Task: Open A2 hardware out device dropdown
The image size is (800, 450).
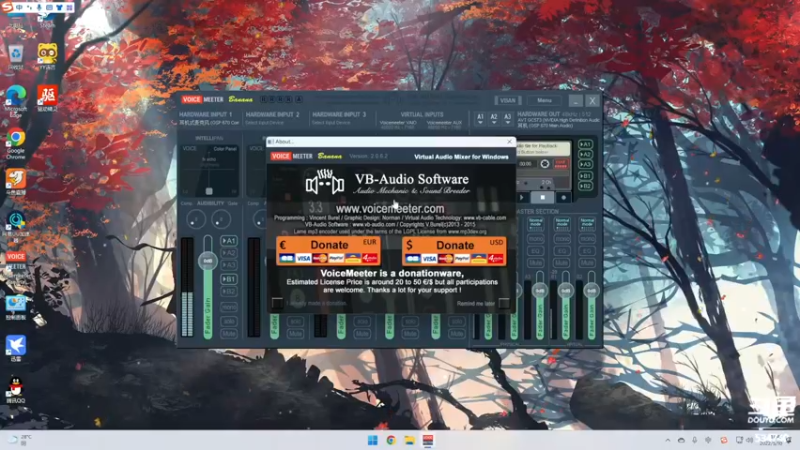Action: click(x=494, y=119)
